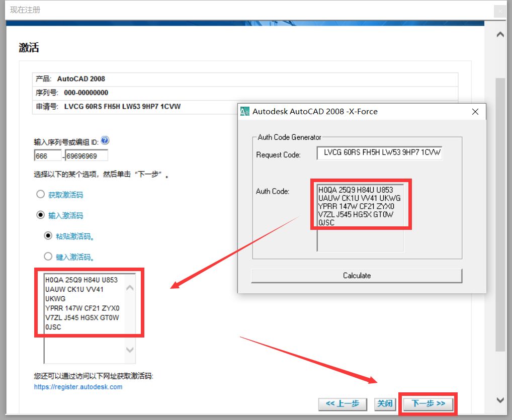Select the 获取激活码 radio option

tap(41, 194)
